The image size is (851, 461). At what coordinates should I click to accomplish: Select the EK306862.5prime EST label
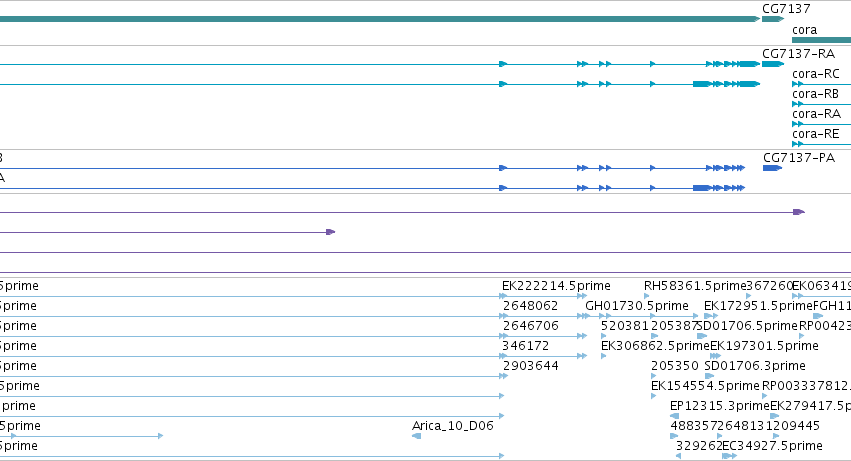click(x=655, y=346)
